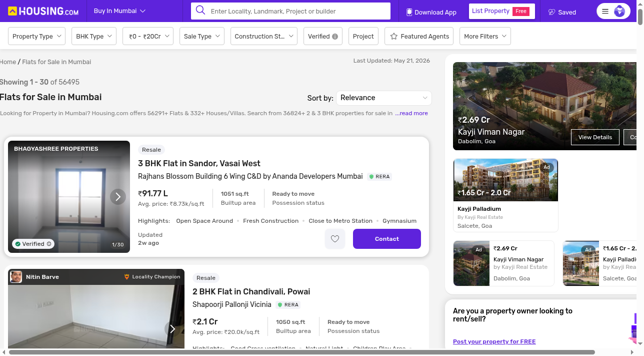
Task: Click the Download App phone icon
Action: (x=409, y=12)
